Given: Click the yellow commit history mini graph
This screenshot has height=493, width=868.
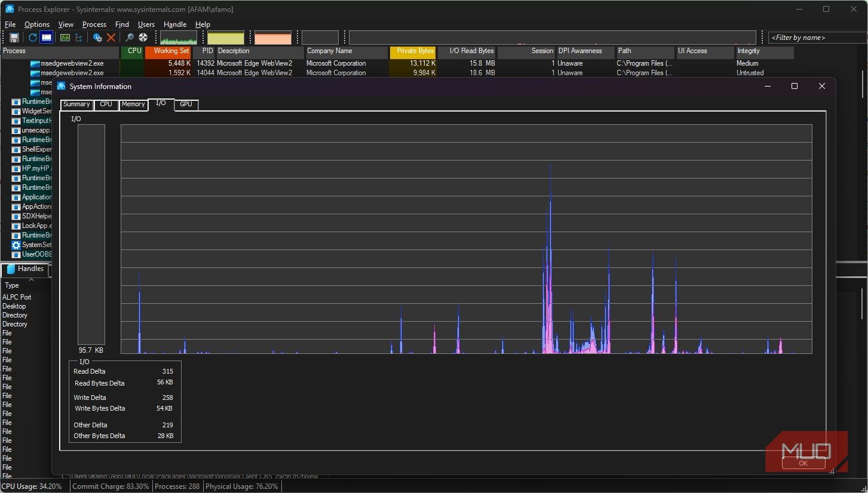Looking at the screenshot, I should (226, 38).
